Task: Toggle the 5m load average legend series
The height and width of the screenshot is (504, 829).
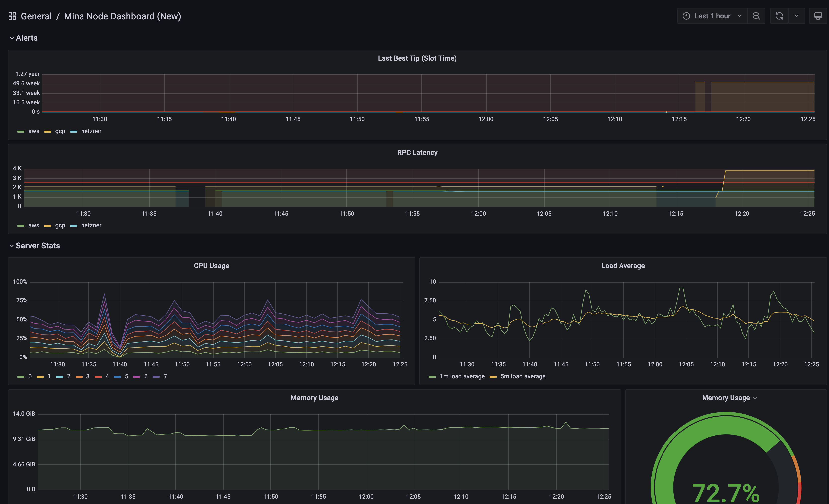Action: point(523,377)
